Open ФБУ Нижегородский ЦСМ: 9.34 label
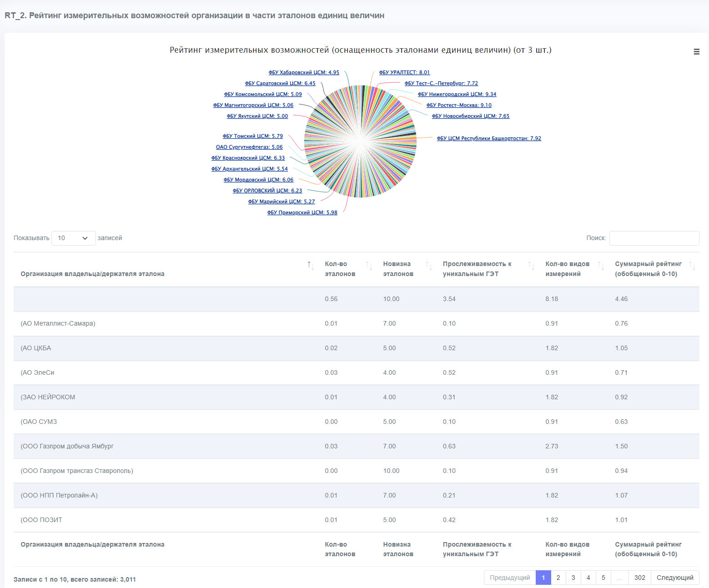The width and height of the screenshot is (709, 588). 457,94
